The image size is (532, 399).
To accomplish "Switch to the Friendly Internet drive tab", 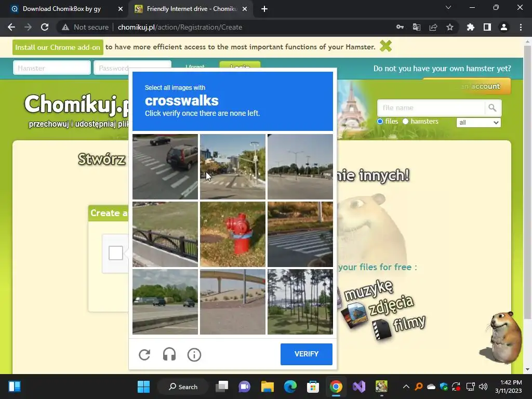I will 192,9.
